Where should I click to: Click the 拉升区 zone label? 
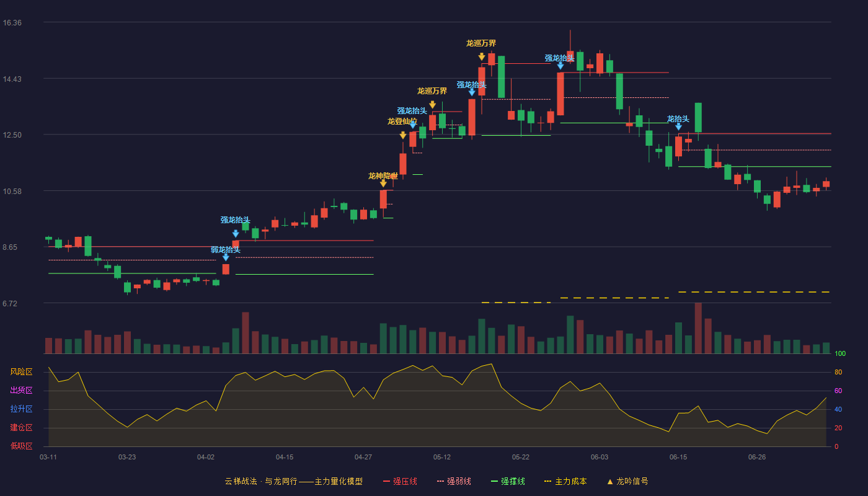[22, 409]
